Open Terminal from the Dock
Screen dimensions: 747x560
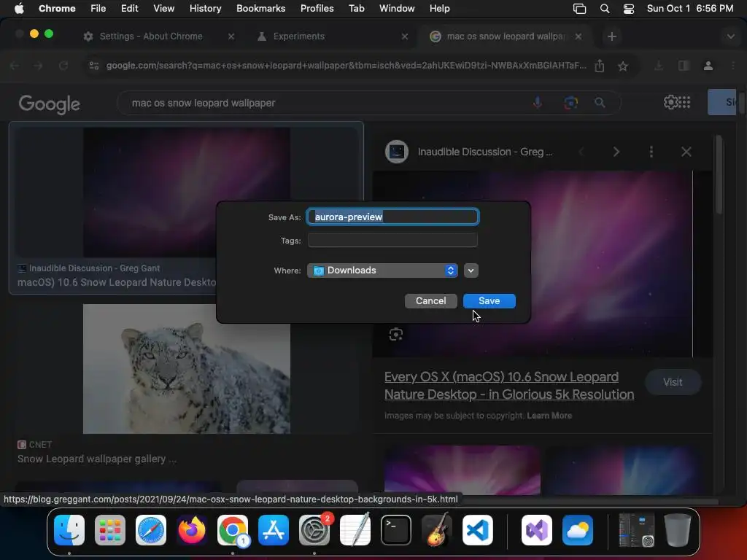pos(396,530)
